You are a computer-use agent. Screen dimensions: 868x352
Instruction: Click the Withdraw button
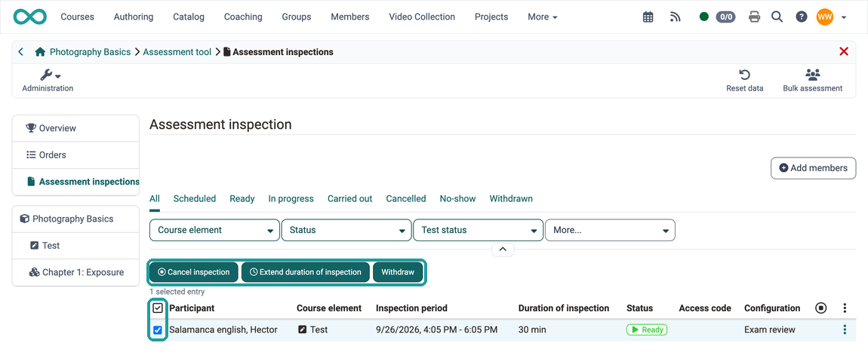point(398,272)
